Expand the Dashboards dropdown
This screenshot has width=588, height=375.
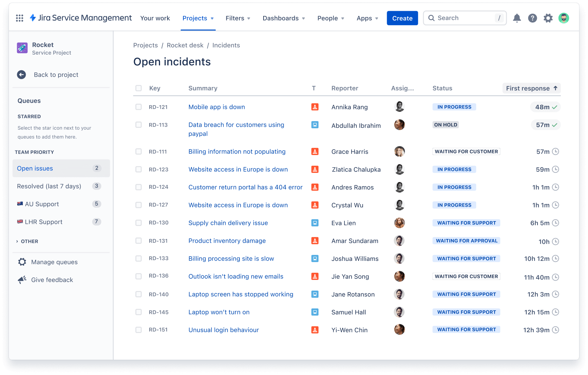[x=284, y=18]
